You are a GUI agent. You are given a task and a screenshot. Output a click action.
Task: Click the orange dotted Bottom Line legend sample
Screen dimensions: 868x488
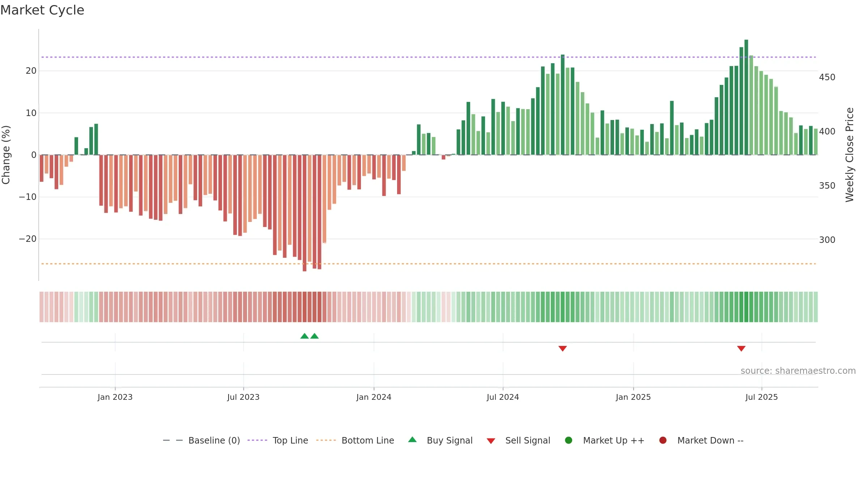click(326, 440)
